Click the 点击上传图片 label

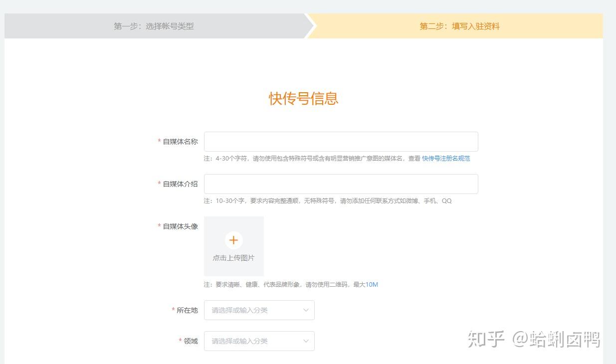(233, 258)
